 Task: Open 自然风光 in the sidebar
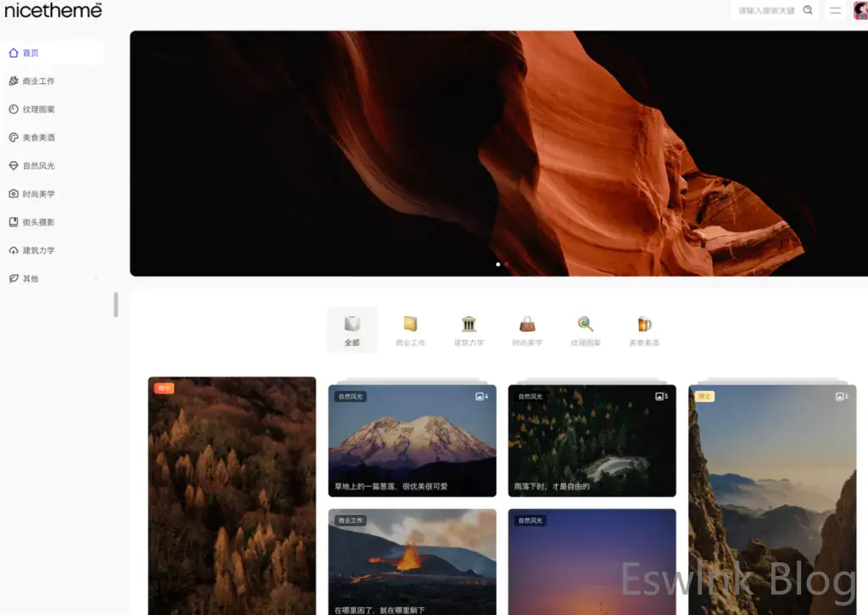pos(38,166)
